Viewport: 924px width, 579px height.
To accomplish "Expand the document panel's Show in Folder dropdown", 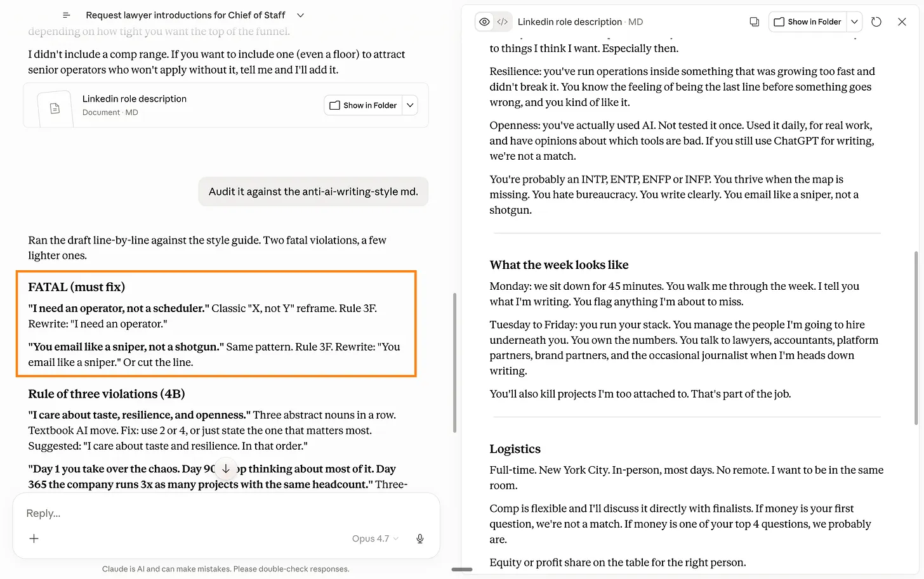I will click(855, 22).
